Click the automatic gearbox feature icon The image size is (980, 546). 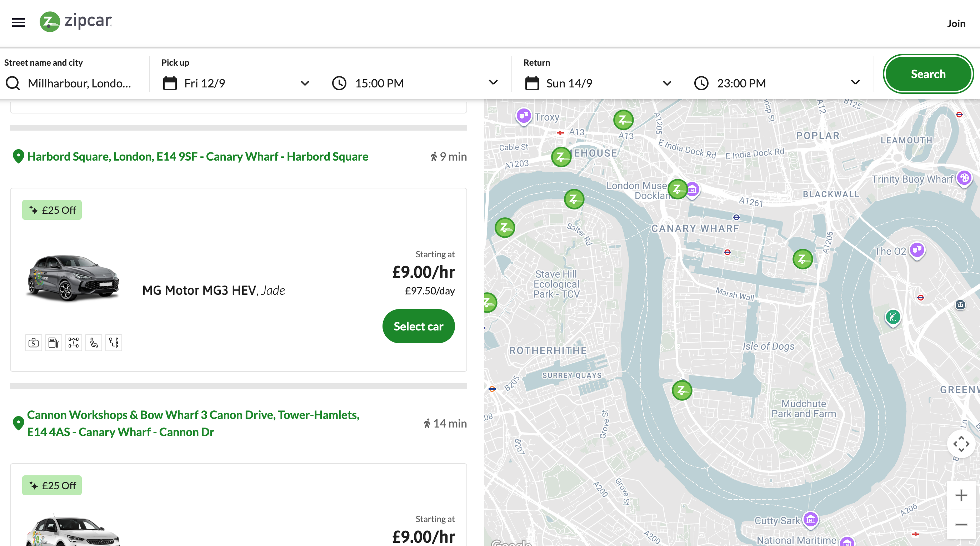113,343
